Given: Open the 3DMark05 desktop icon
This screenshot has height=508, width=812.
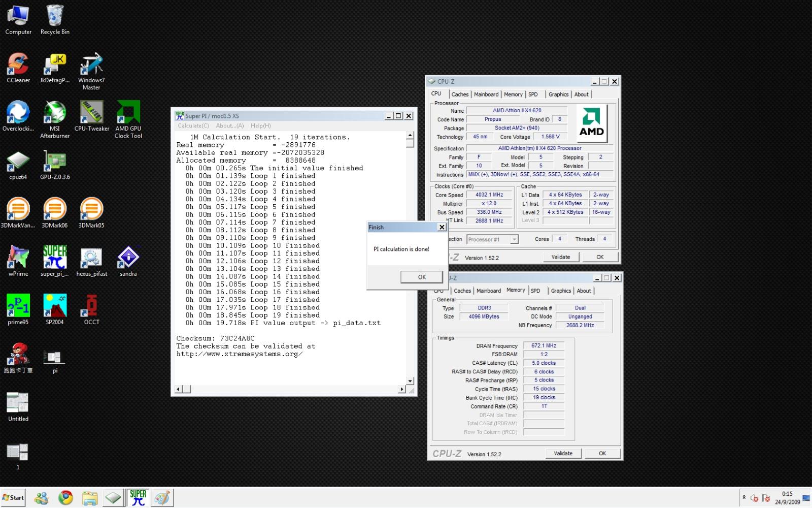Looking at the screenshot, I should [x=91, y=213].
